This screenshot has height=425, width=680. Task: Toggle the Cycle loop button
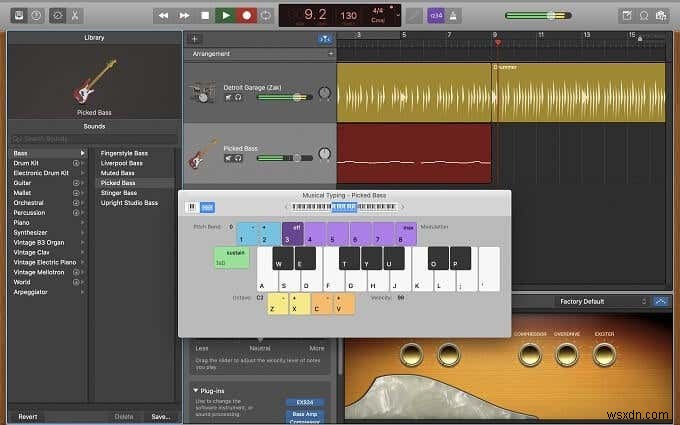(266, 16)
